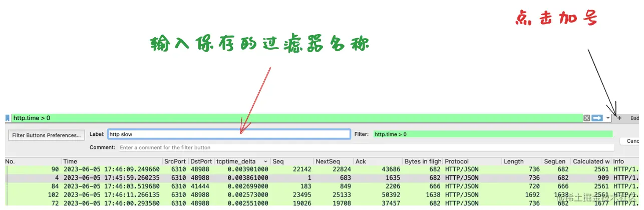644x210 pixels.
Task: Click time 2023-06-05 17:46:03.519680
Action: click(x=112, y=186)
